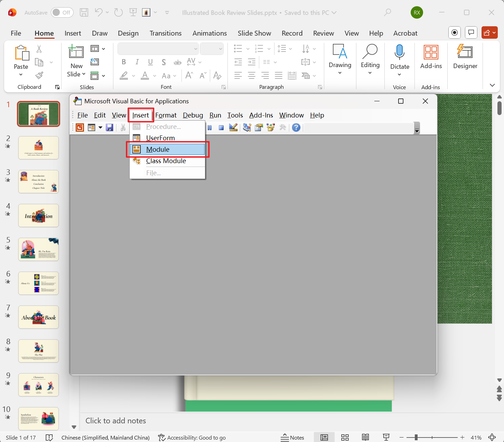Select Module from the Insert menu
The height and width of the screenshot is (442, 504).
(158, 149)
